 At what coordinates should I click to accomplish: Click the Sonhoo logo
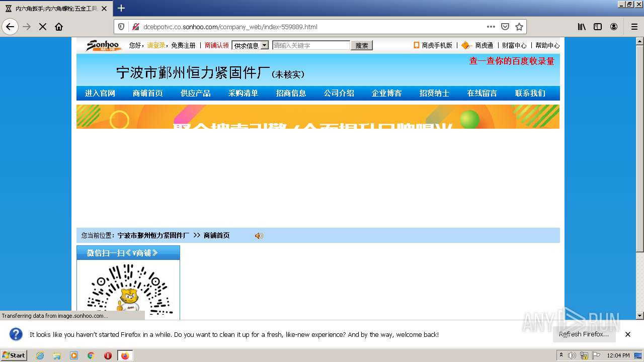pyautogui.click(x=104, y=45)
